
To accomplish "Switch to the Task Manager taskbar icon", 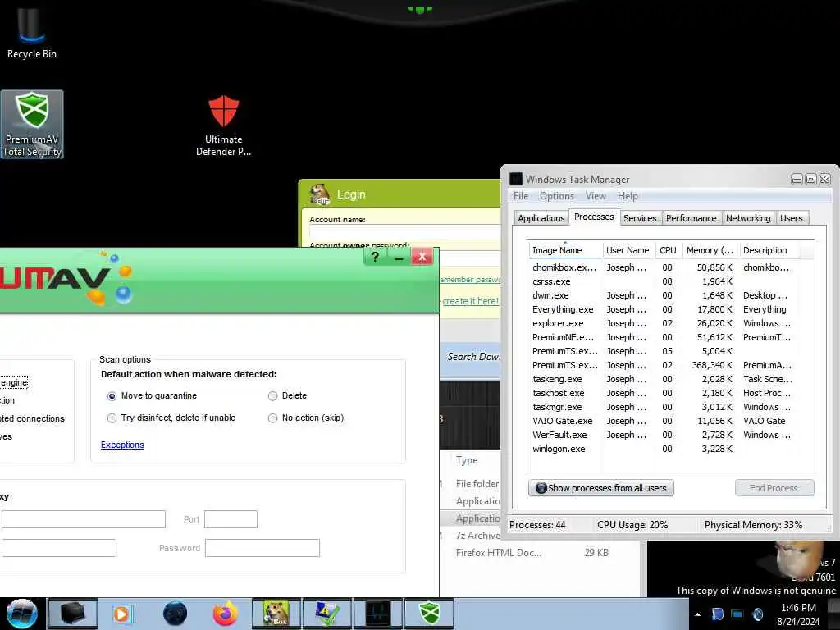I will coord(377,614).
